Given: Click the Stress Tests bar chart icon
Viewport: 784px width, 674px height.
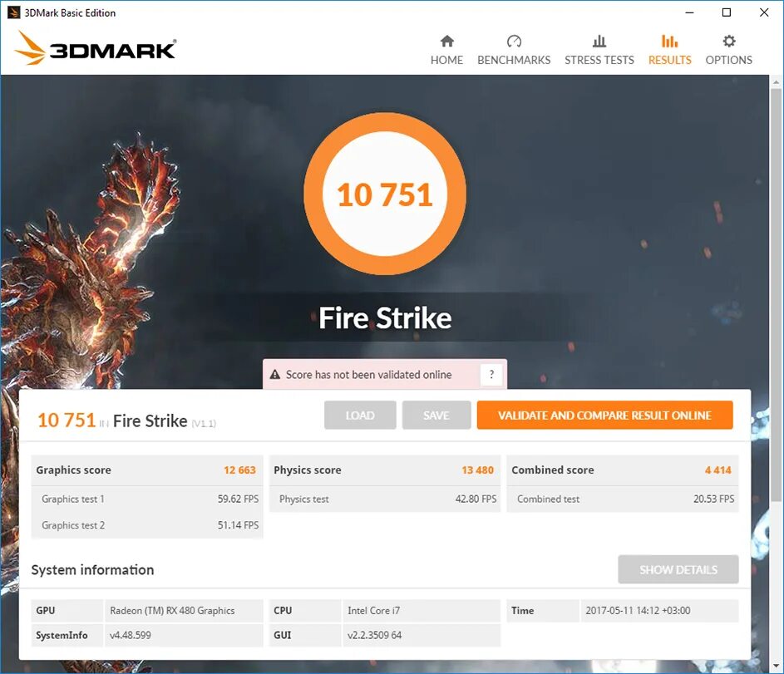Looking at the screenshot, I should click(x=599, y=41).
